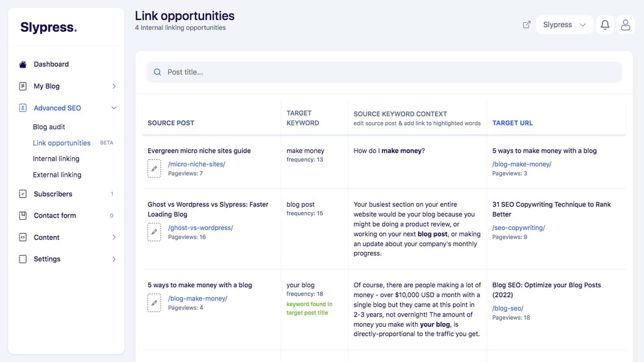The width and height of the screenshot is (644, 362).
Task: Click the external link icon beside Slypress
Action: coord(526,25)
